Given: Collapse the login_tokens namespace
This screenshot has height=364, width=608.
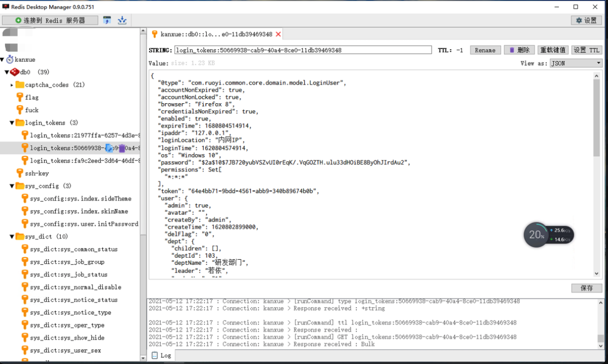Looking at the screenshot, I should pyautogui.click(x=12, y=123).
